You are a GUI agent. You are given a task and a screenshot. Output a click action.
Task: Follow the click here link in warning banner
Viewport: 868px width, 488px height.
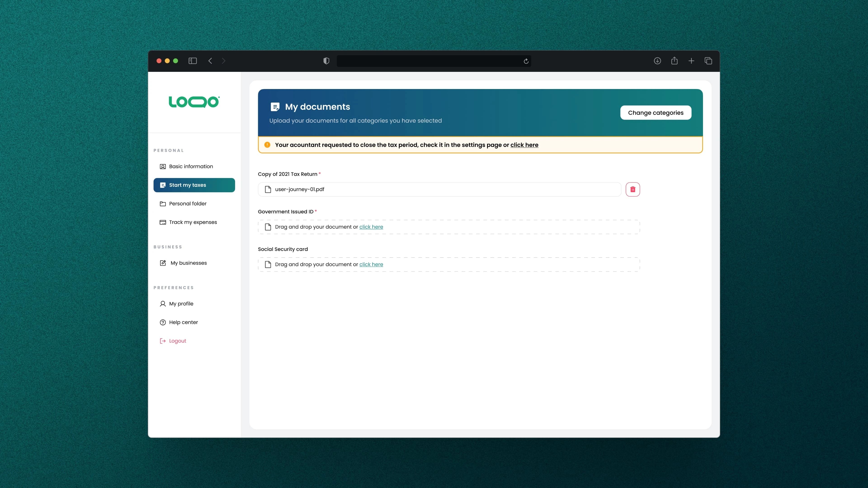tap(524, 145)
